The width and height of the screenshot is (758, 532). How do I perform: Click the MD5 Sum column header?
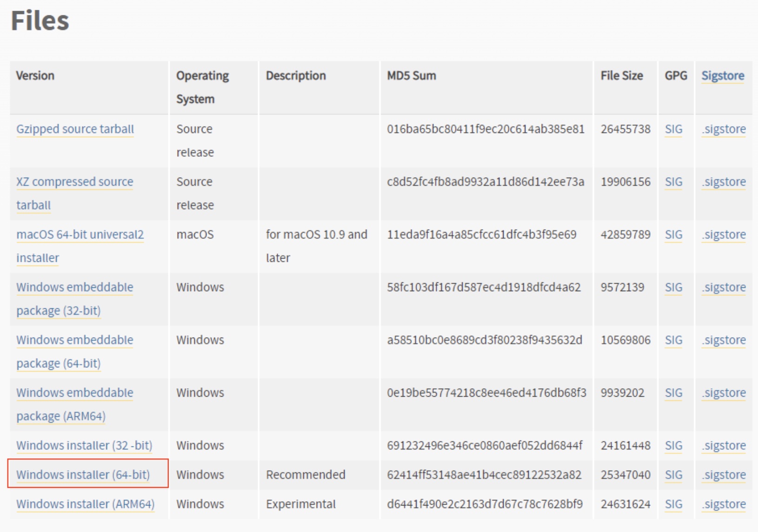412,76
